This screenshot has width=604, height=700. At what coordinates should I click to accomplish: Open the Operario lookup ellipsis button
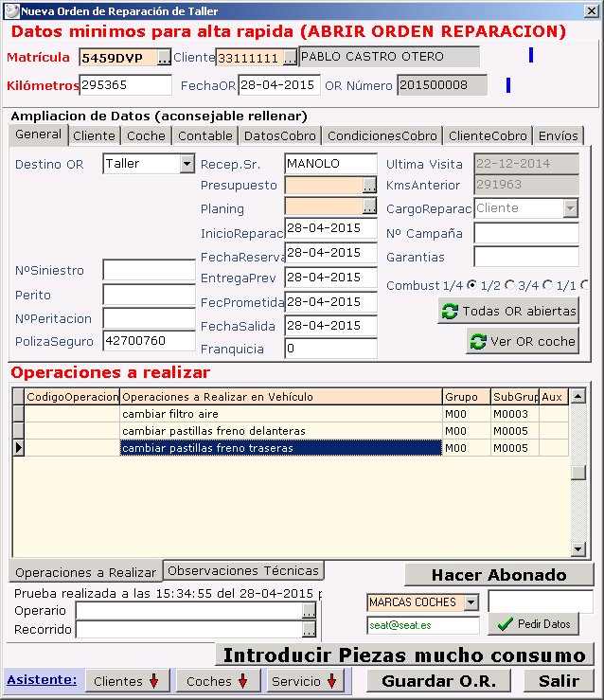pos(309,610)
